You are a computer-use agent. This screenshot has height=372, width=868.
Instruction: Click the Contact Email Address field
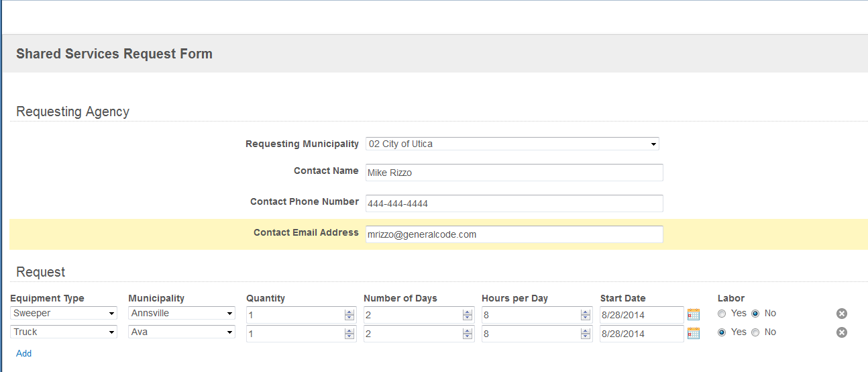point(514,234)
